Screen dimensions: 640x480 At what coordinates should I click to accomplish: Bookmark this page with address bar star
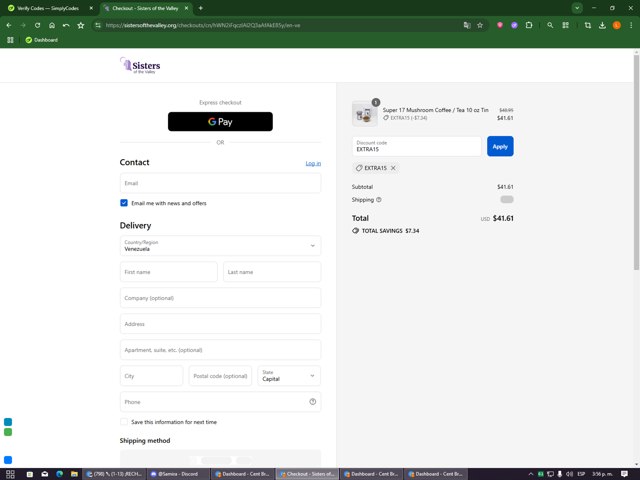tap(480, 25)
